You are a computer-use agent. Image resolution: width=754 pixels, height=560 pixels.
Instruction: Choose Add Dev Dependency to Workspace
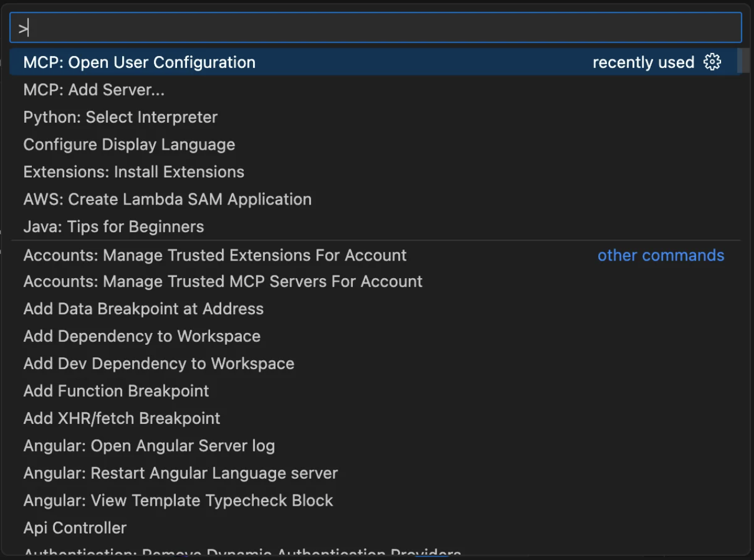point(159,364)
